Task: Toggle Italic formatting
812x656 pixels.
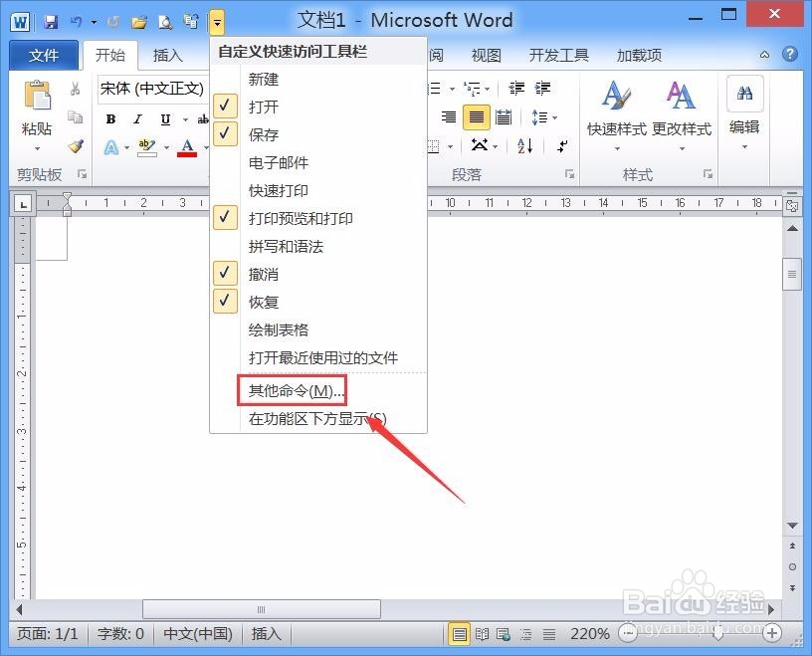Action: pyautogui.click(x=137, y=119)
